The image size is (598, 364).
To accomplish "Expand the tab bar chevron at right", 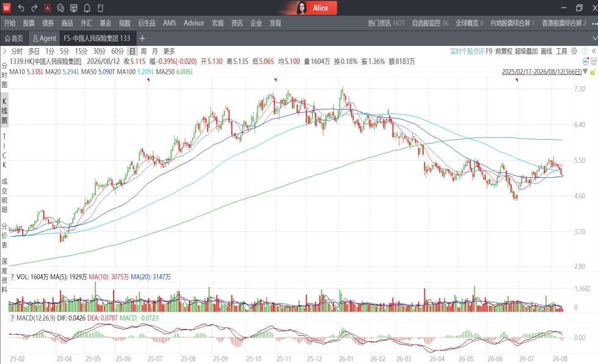I will 594,38.
